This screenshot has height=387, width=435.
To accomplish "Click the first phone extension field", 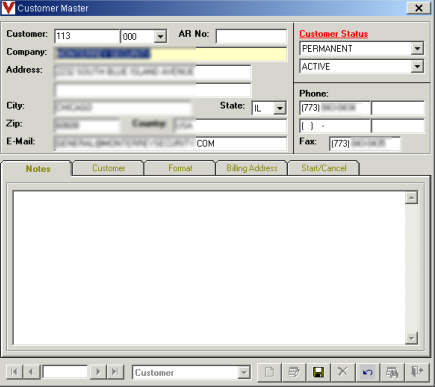I will (x=398, y=108).
